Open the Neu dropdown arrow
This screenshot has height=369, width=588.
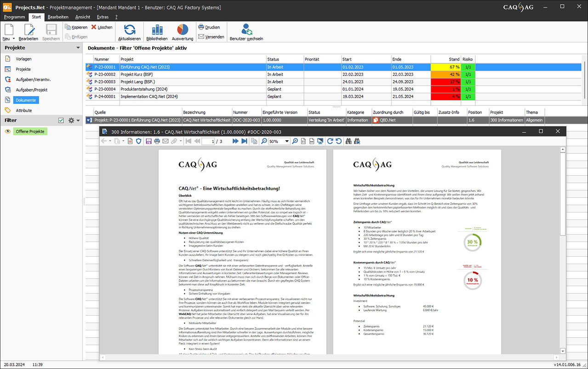[x=14, y=39]
